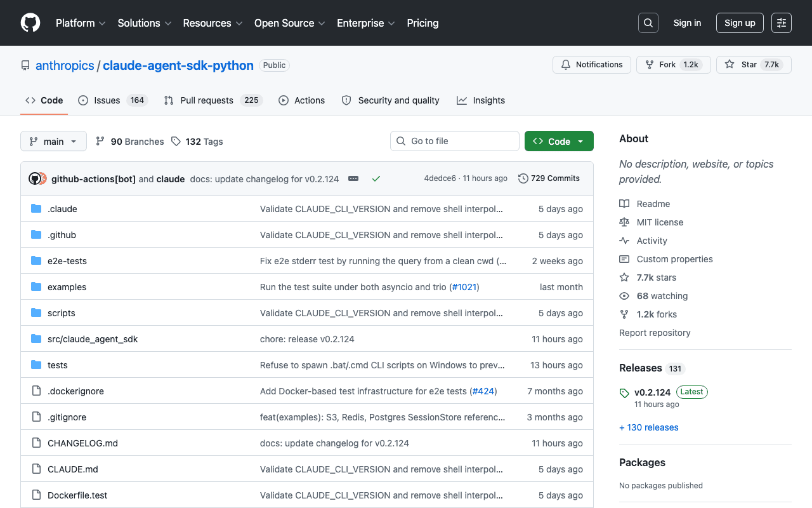Expand the Platform menu
The image size is (812, 508).
tap(81, 23)
